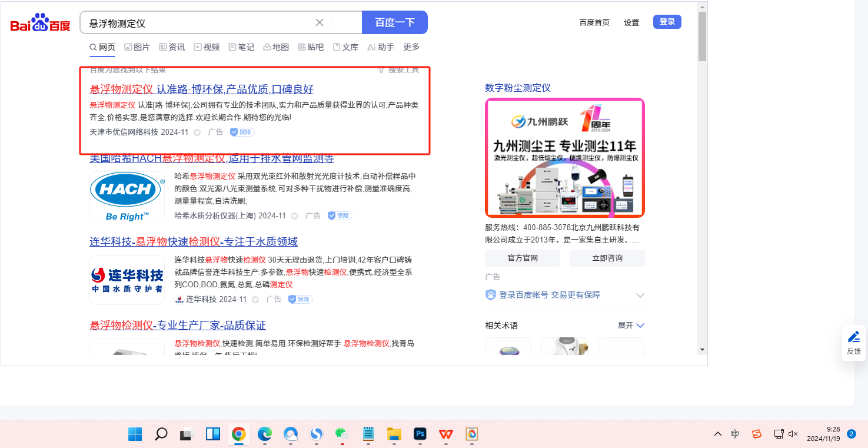Image resolution: width=868 pixels, height=448 pixels.
Task: Open the notification center badge showing 2
Action: coord(851,434)
